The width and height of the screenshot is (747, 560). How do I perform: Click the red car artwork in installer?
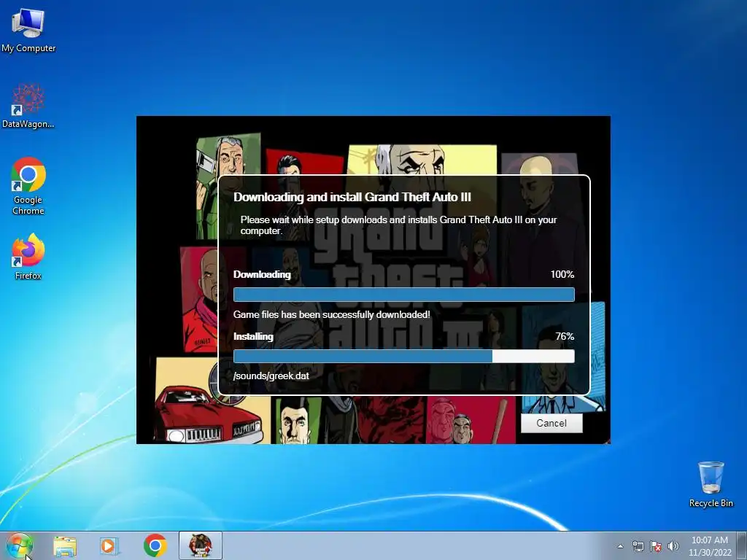(208, 414)
